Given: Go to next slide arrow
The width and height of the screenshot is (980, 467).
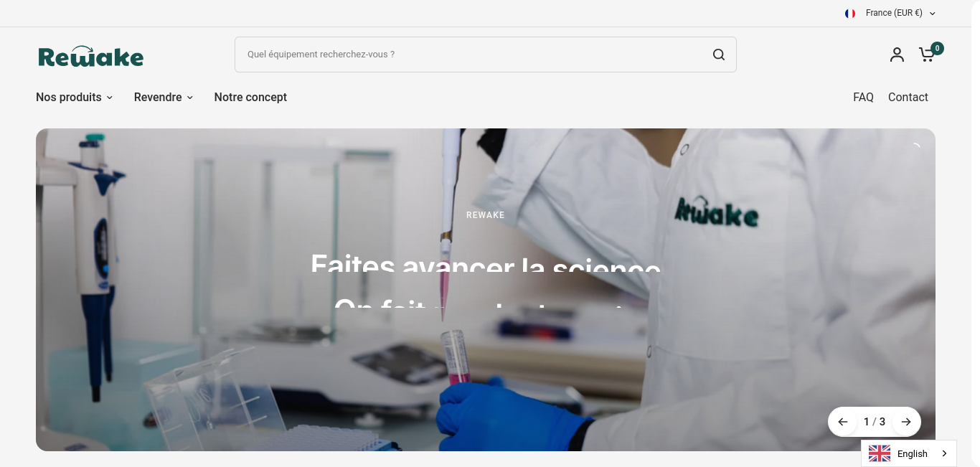Looking at the screenshot, I should click(906, 422).
